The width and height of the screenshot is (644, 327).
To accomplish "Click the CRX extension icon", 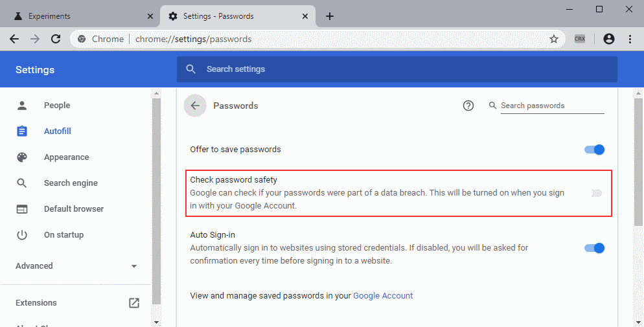I will click(x=580, y=39).
